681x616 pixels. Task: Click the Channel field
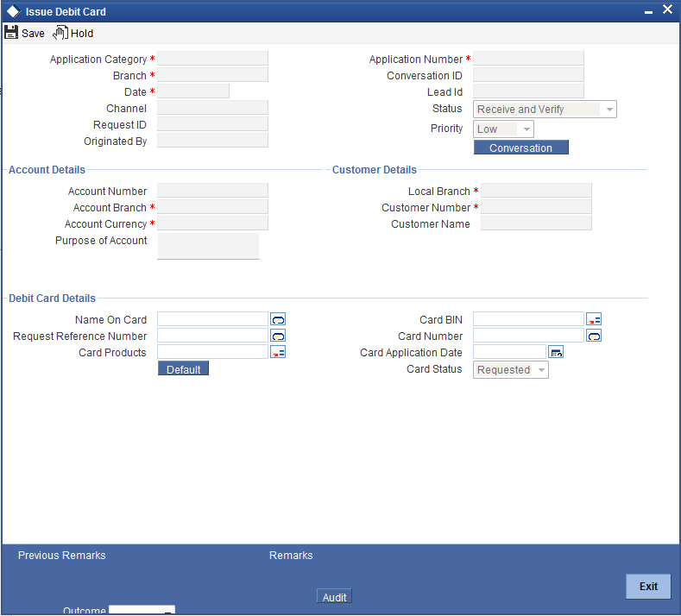click(213, 108)
